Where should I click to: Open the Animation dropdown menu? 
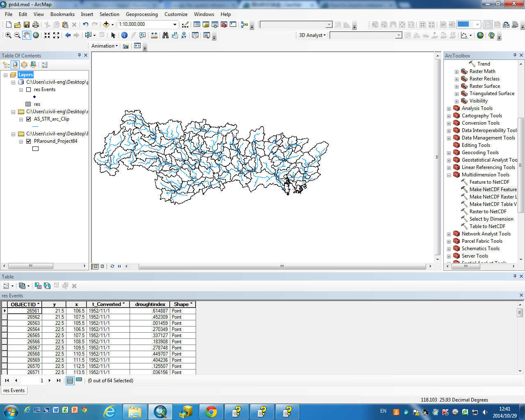tap(105, 46)
